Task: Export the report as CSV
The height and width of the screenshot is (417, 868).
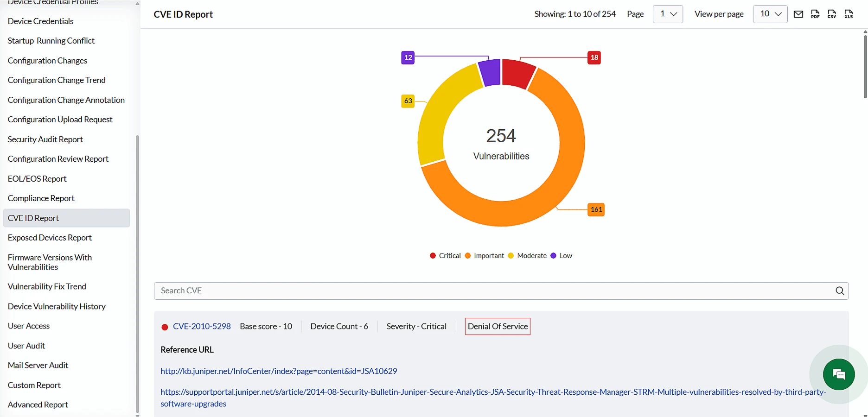Action: (x=831, y=14)
